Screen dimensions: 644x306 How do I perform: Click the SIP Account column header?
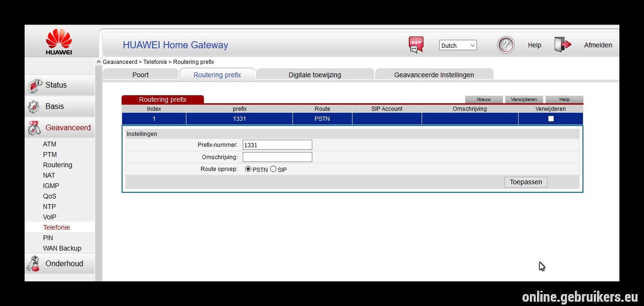pos(387,109)
